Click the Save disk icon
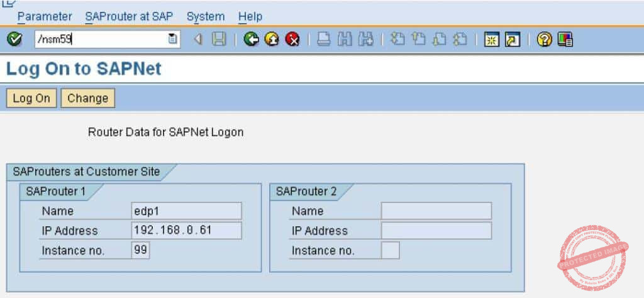644x298 pixels. click(219, 40)
